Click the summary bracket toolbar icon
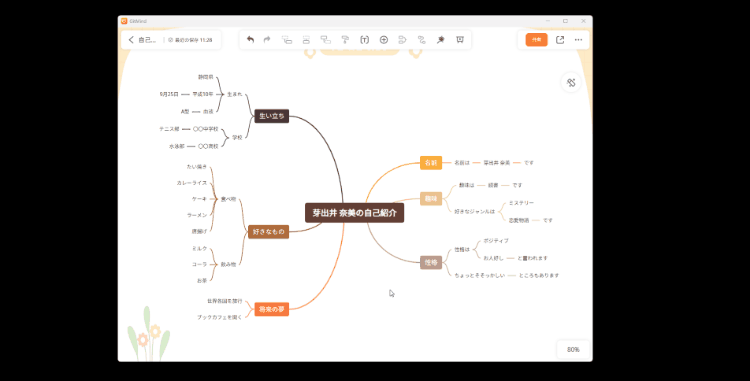The height and width of the screenshot is (381, 750). tap(402, 40)
